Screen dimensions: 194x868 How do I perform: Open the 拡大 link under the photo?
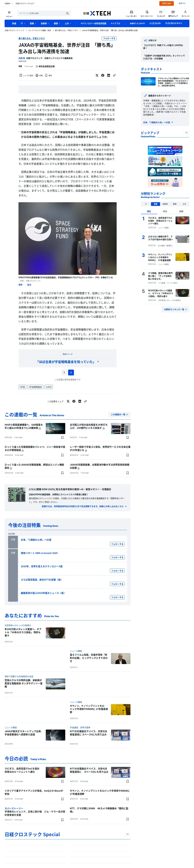pyautogui.click(x=29, y=285)
